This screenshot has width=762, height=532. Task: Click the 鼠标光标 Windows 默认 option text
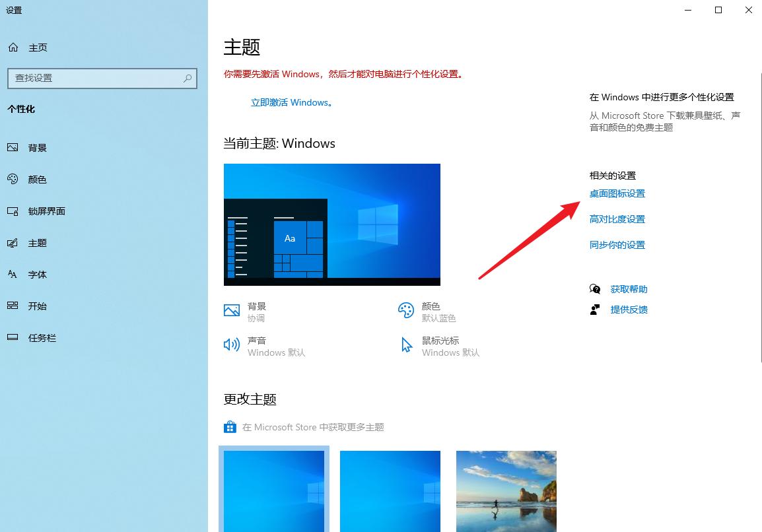click(450, 347)
